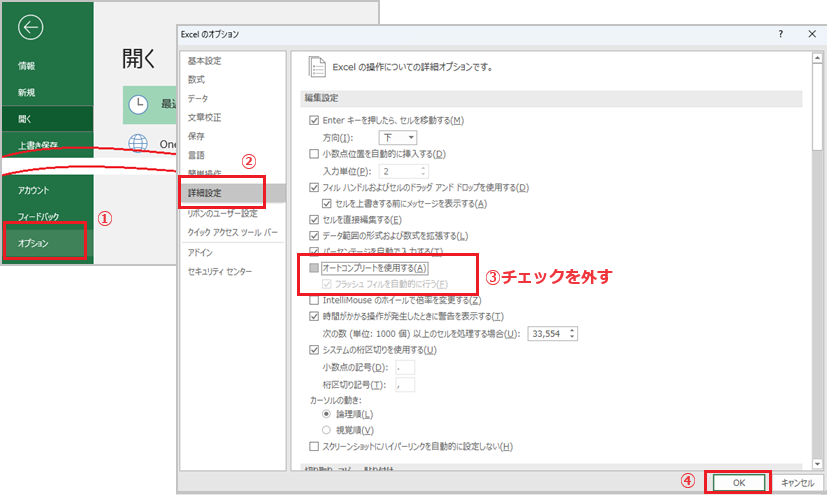Screen dimensions: 827x495
Task: Click 小数点の記号 input field
Action: point(405,367)
